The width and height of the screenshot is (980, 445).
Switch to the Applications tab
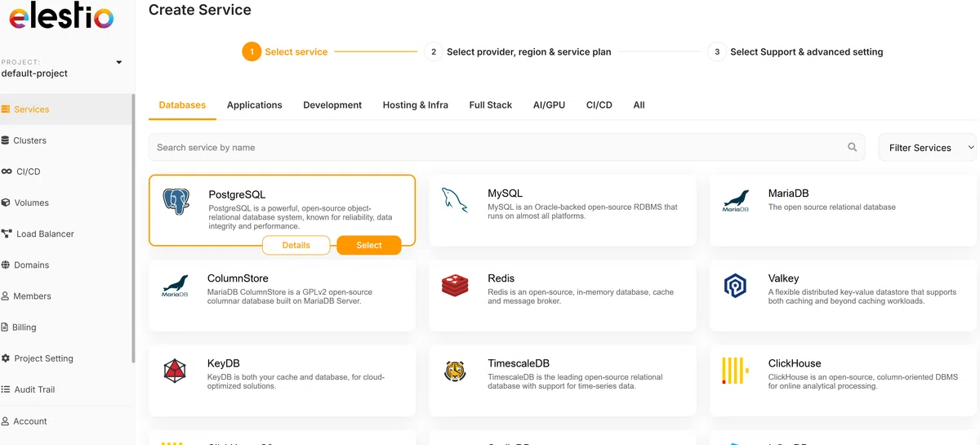(x=255, y=105)
